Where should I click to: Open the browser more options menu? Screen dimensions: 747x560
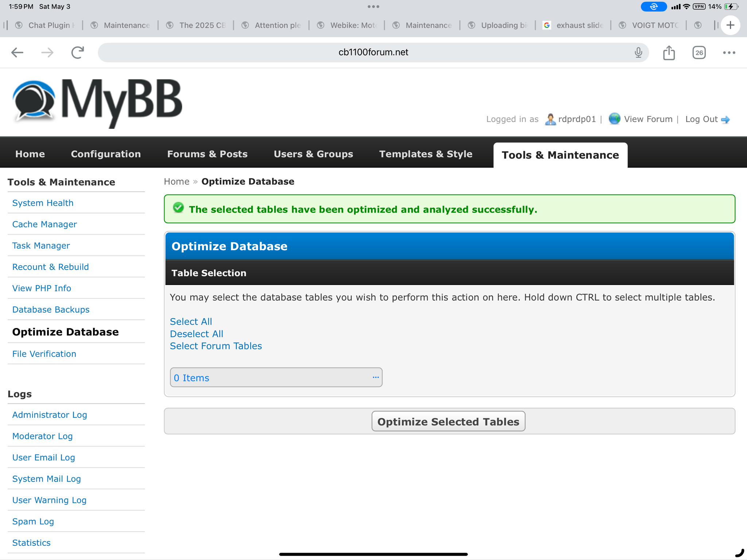click(x=729, y=53)
